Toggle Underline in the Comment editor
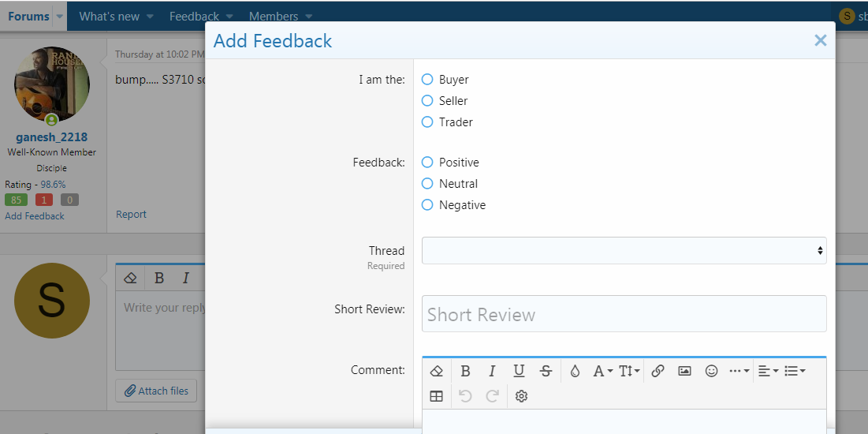This screenshot has width=868, height=434. point(519,371)
